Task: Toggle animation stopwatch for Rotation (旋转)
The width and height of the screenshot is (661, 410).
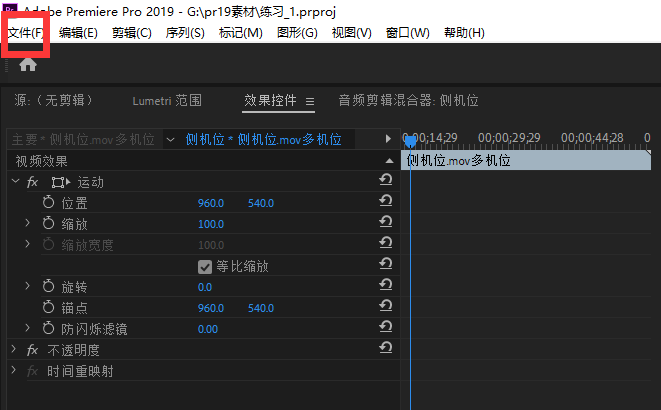Action: click(x=48, y=287)
